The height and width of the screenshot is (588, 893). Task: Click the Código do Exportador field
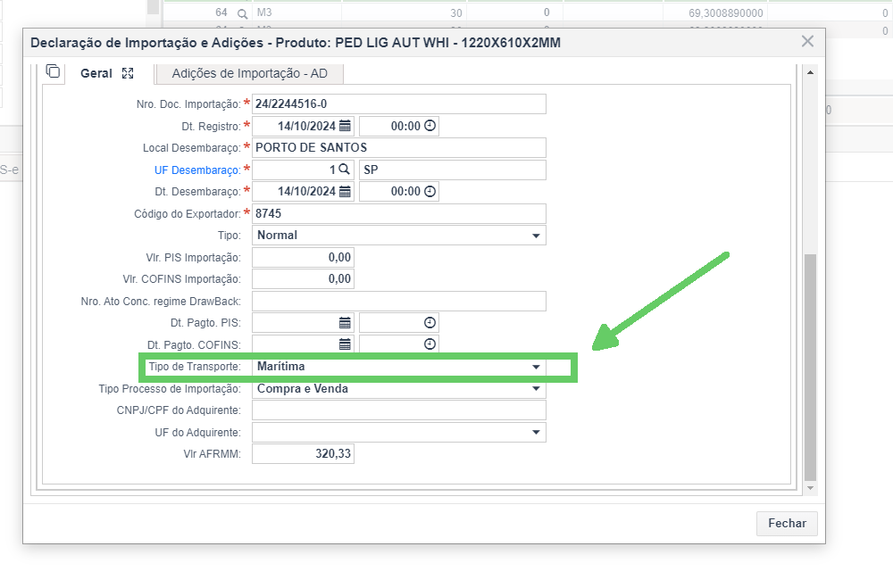click(x=398, y=213)
